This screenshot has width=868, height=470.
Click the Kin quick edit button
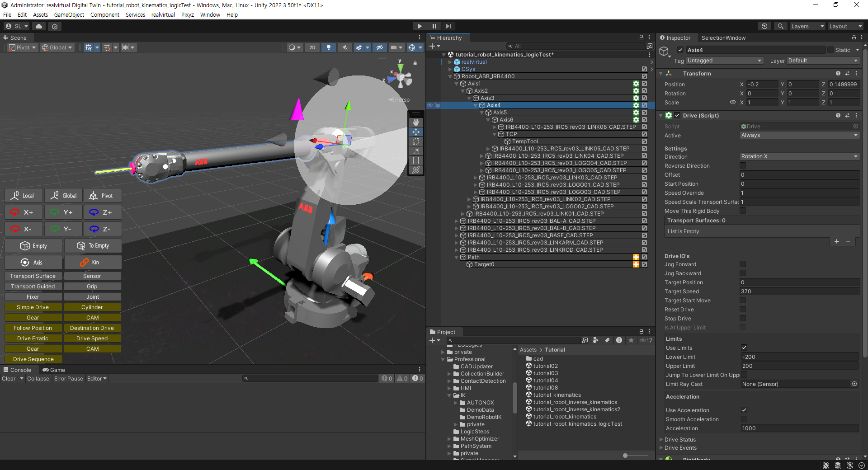pyautogui.click(x=93, y=262)
